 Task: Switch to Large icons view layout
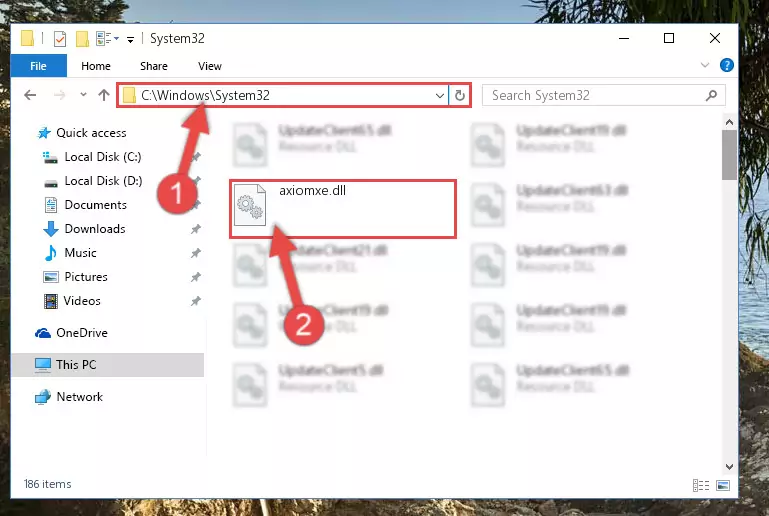point(723,486)
